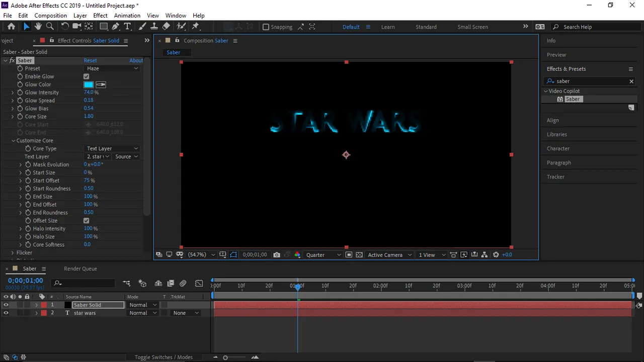Toggle the Offset Size checkbox
The image size is (644, 362).
tap(86, 221)
